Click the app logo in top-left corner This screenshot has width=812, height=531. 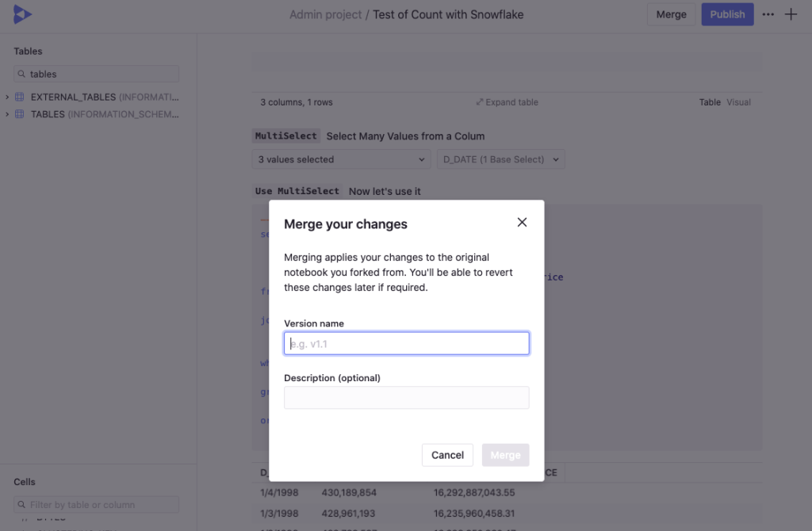click(22, 14)
